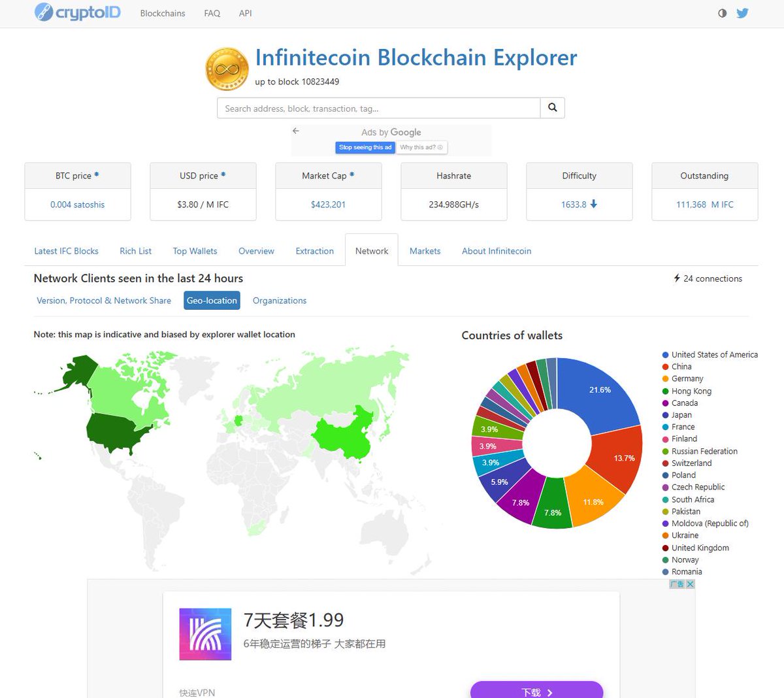Click the 11.8% orange donut slice

pyautogui.click(x=592, y=500)
